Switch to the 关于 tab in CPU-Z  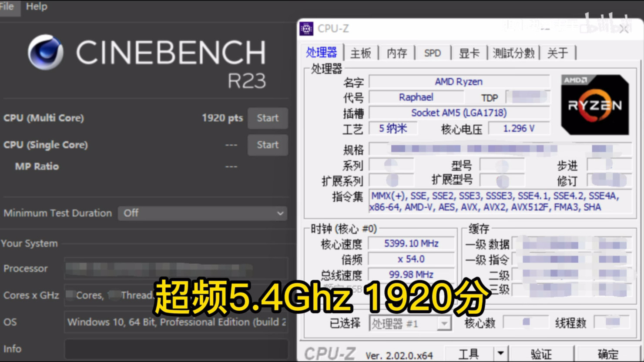558,53
